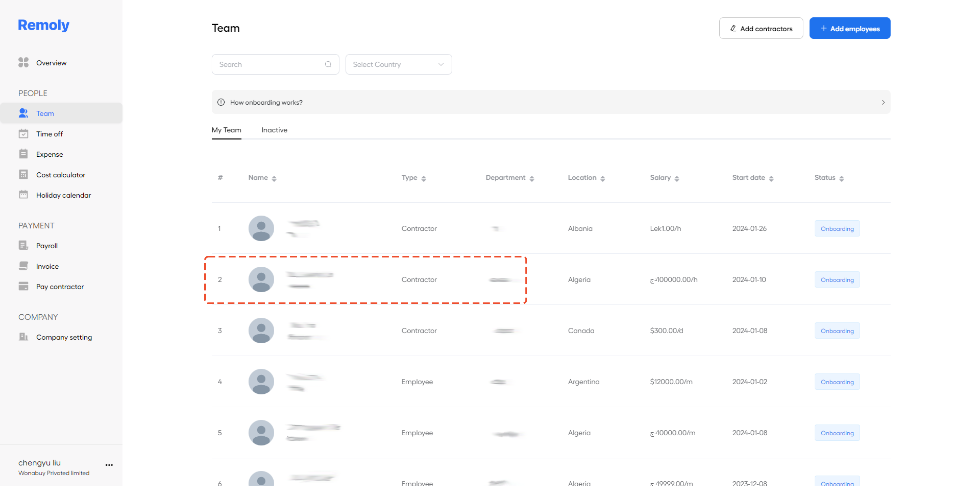Sort the table by Type column arrows

(423, 178)
